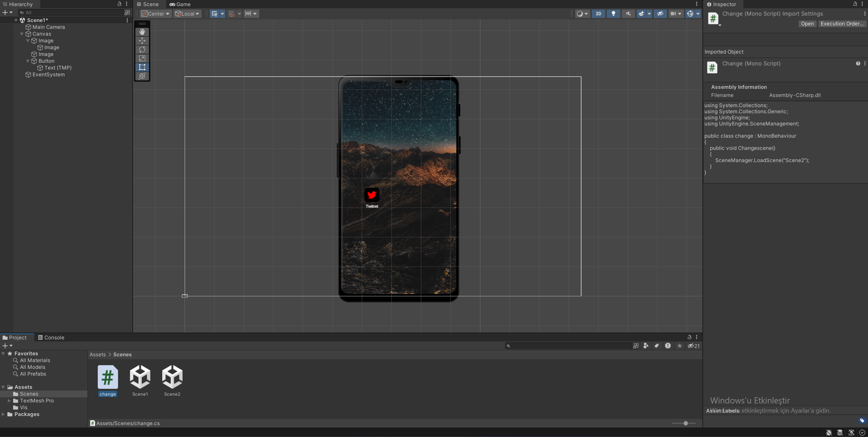868x437 pixels.
Task: Click the hidden packages count icon
Action: [x=694, y=346]
